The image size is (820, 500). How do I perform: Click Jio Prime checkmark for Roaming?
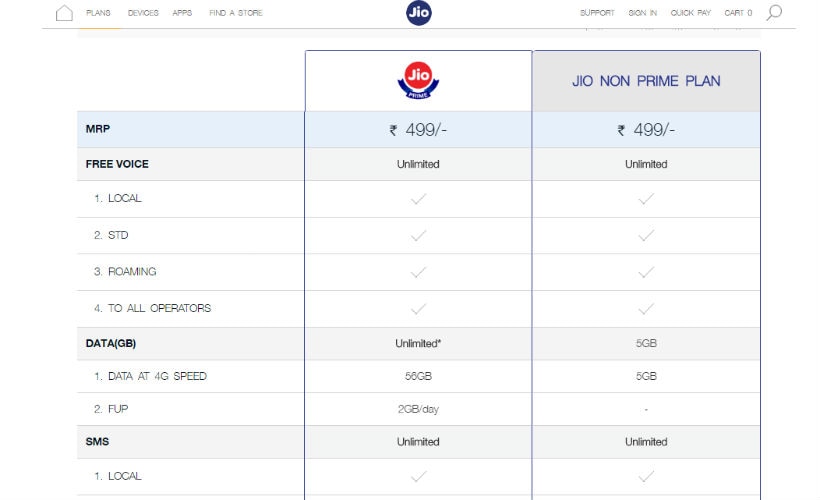[x=418, y=272]
